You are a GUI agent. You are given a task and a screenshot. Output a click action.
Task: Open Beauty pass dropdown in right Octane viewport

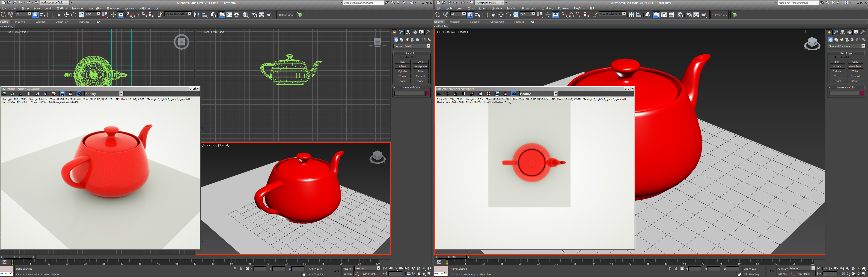pos(556,94)
